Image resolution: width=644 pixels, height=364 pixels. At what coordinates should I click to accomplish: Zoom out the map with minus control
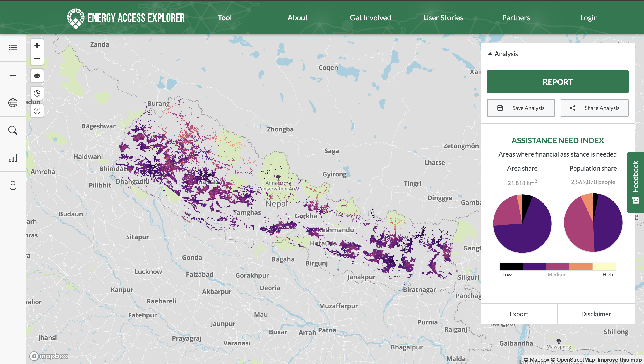(x=37, y=59)
